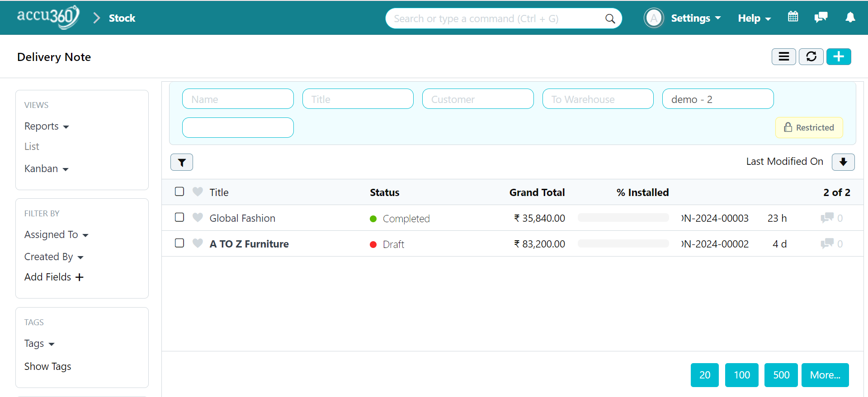Focus the To Warehouse filter field
Viewport: 868px width, 397px height.
tap(598, 99)
